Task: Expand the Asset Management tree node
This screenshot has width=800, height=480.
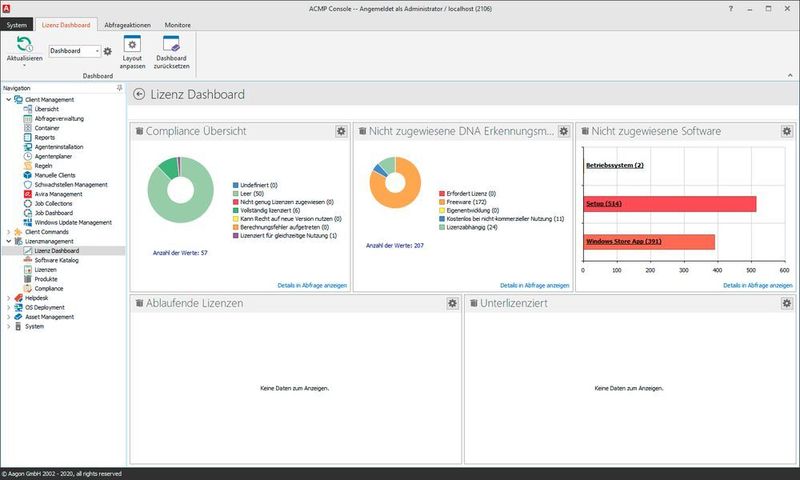Action: tap(8, 316)
